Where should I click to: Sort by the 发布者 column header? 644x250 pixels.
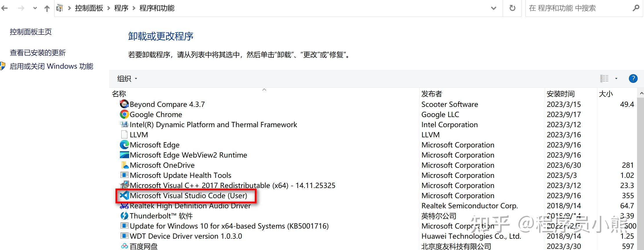(432, 94)
